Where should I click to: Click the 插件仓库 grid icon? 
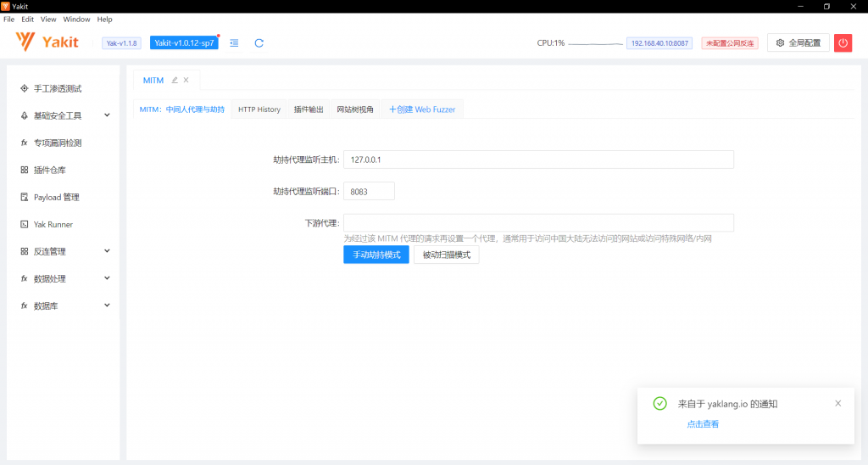(25, 170)
